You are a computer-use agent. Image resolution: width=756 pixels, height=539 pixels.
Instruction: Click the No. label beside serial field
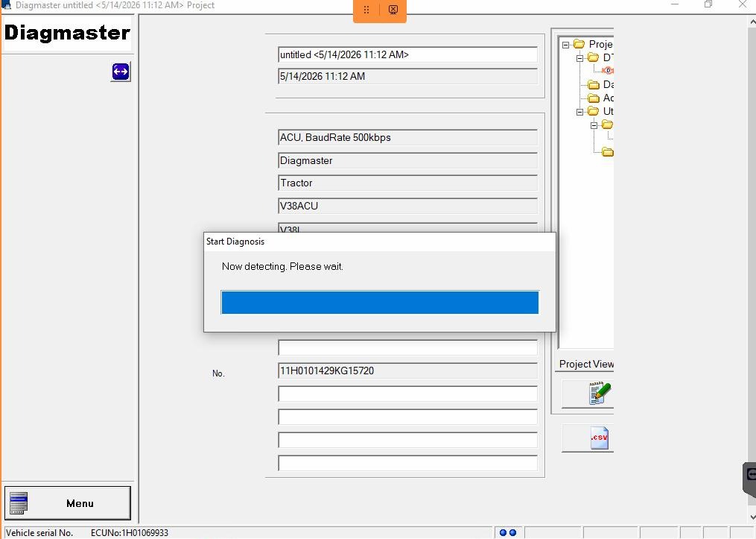[x=218, y=373]
